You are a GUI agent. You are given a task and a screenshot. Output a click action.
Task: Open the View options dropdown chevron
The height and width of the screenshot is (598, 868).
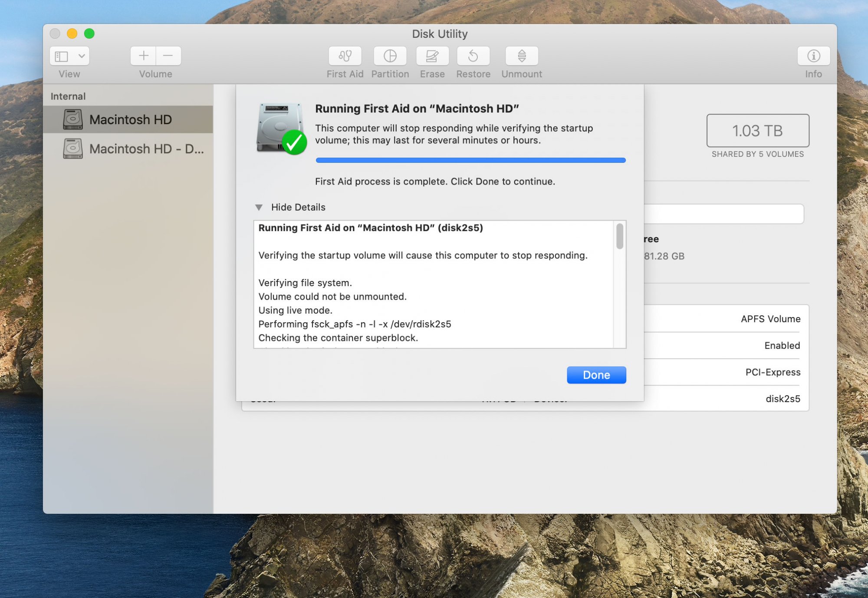(82, 56)
